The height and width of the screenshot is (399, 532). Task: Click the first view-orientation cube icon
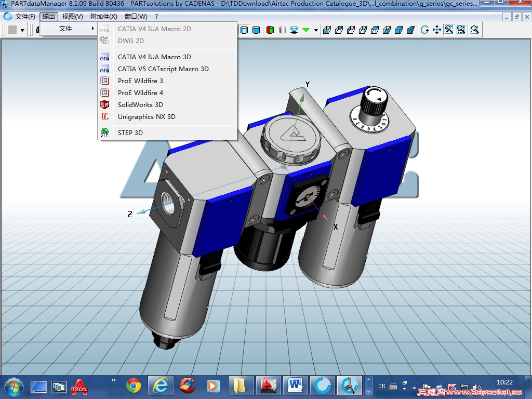[327, 30]
